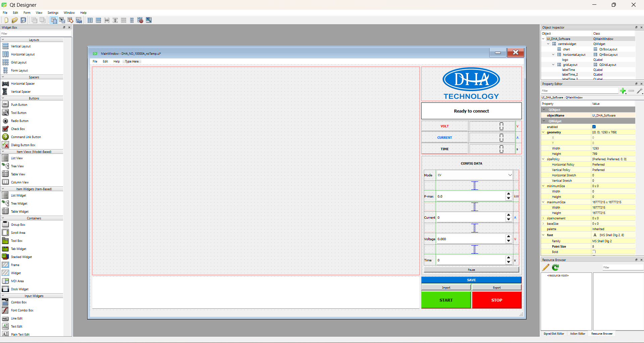Increase Voltage spin box value
Viewport: 644px width, 343px height.
pyautogui.click(x=509, y=237)
